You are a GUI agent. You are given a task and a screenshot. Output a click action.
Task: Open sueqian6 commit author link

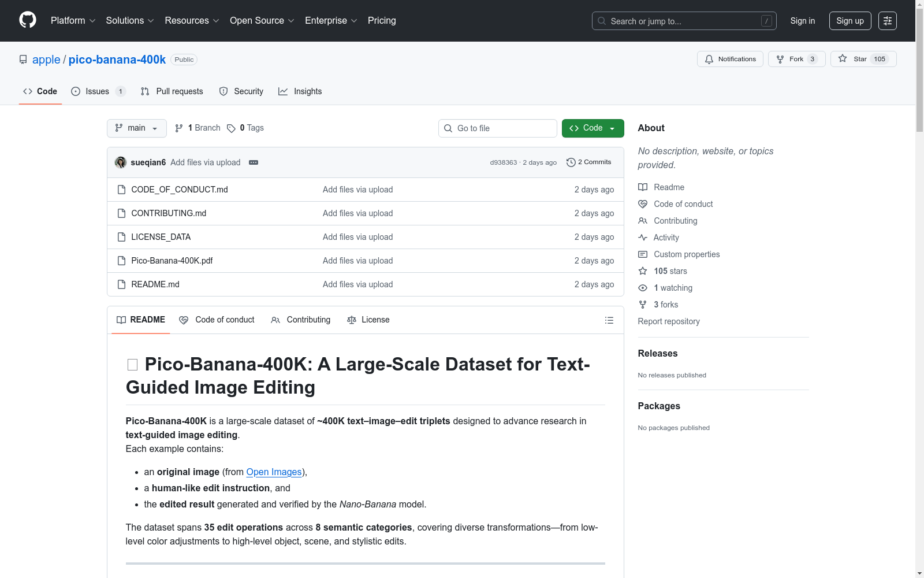148,162
